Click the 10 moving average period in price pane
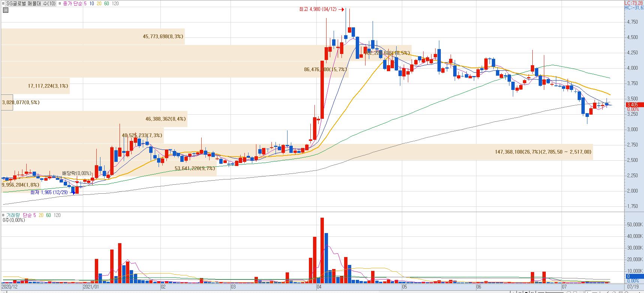The height and width of the screenshot is (293, 644). click(91, 3)
